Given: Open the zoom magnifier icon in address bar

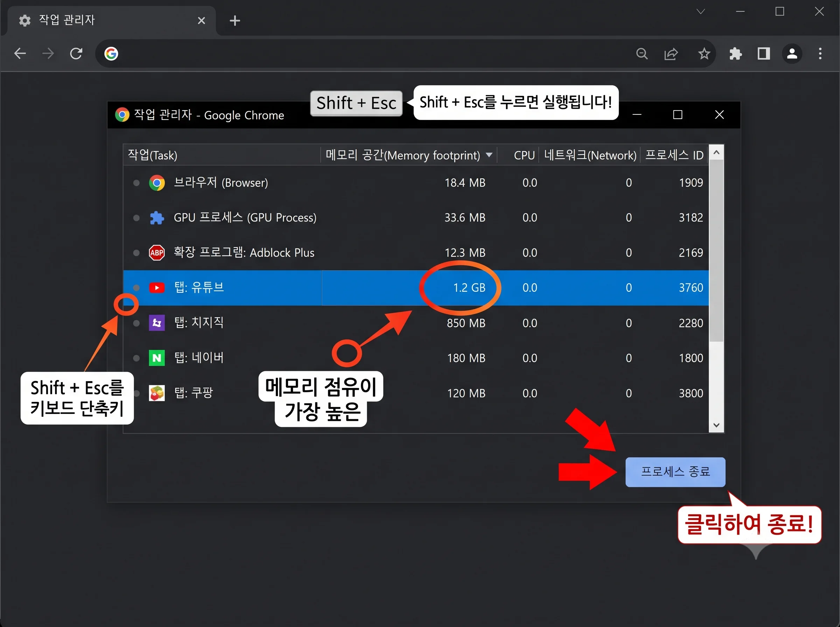Looking at the screenshot, I should (642, 54).
